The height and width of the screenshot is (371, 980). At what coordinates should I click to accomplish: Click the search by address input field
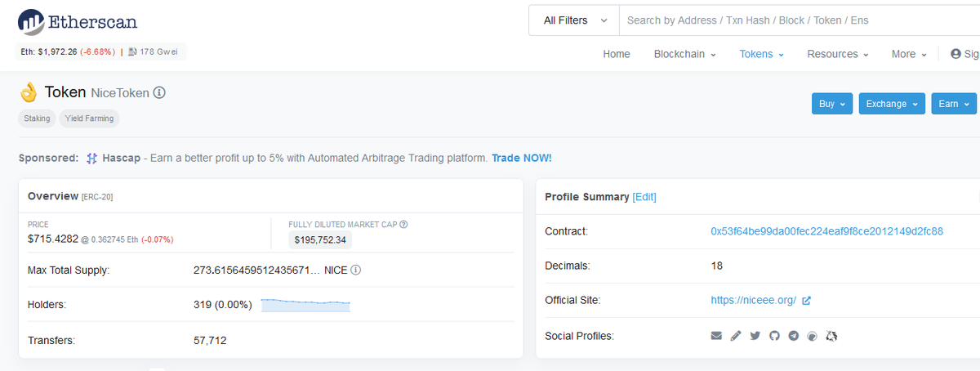(799, 20)
